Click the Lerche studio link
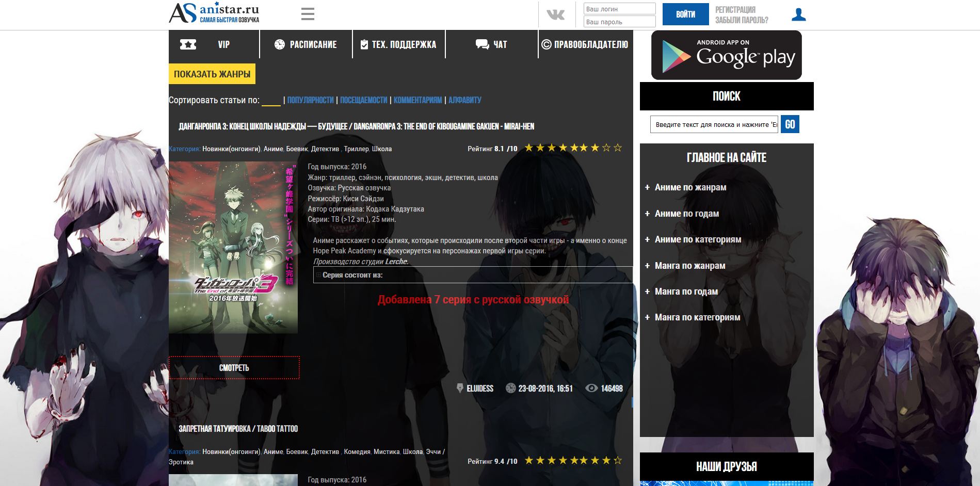Screen dimensions: 980x486 396,262
